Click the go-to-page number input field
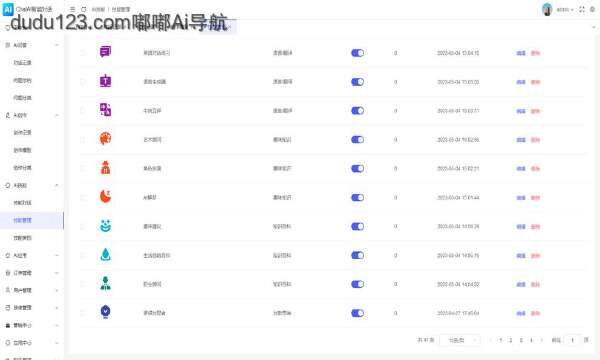The width and height of the screenshot is (600, 360). 572,340
